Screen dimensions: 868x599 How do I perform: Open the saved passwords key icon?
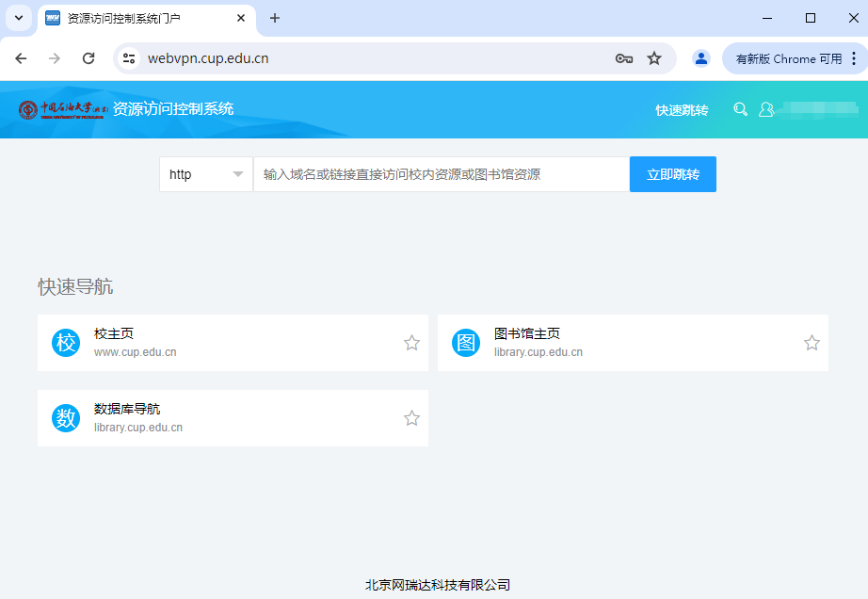pyautogui.click(x=623, y=58)
